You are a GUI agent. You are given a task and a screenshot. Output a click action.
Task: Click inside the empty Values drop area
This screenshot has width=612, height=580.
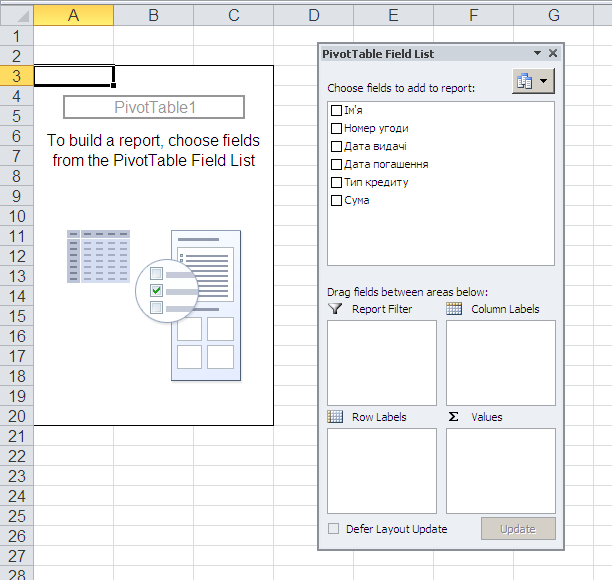(500, 470)
